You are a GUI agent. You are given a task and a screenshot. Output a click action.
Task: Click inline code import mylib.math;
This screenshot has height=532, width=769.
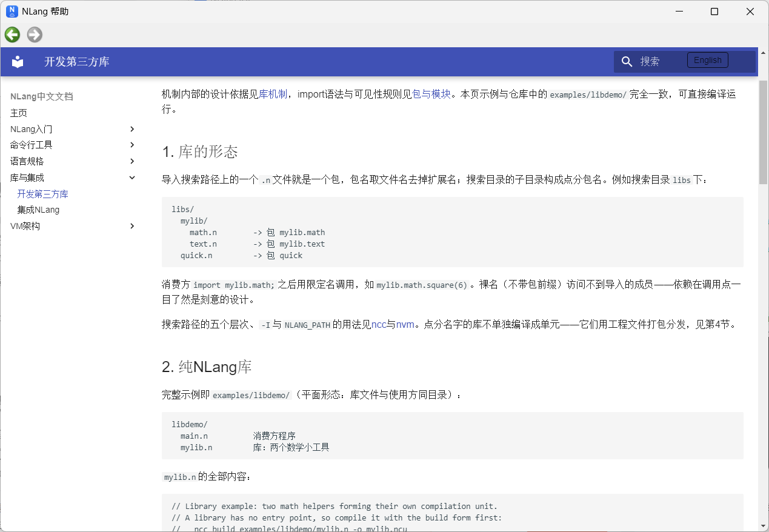coord(234,285)
